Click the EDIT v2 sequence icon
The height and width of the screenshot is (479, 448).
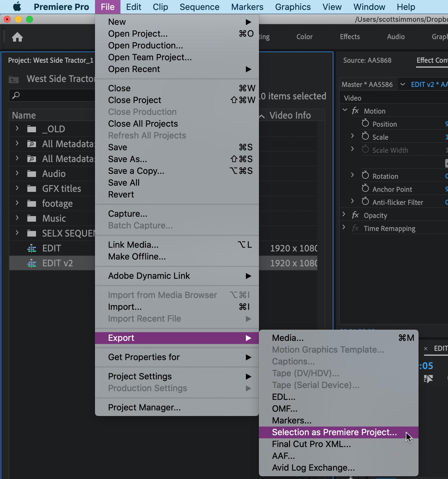tap(32, 263)
